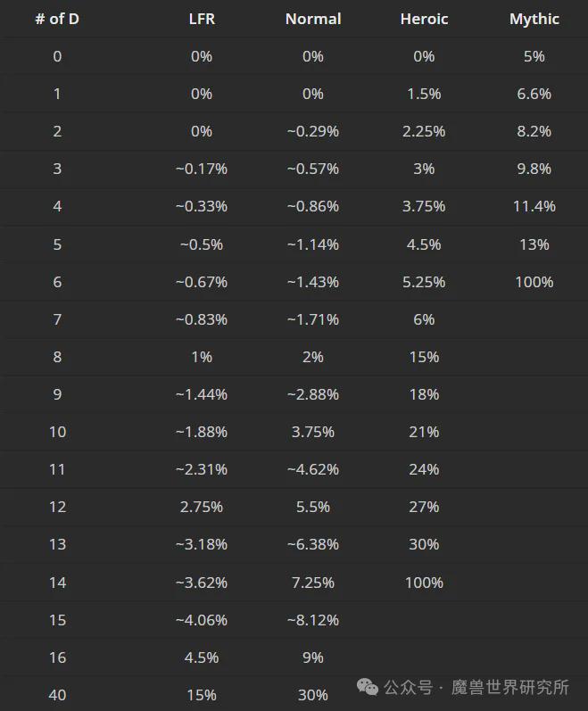
Task: Click row number 10 in the first column
Action: tap(57, 432)
